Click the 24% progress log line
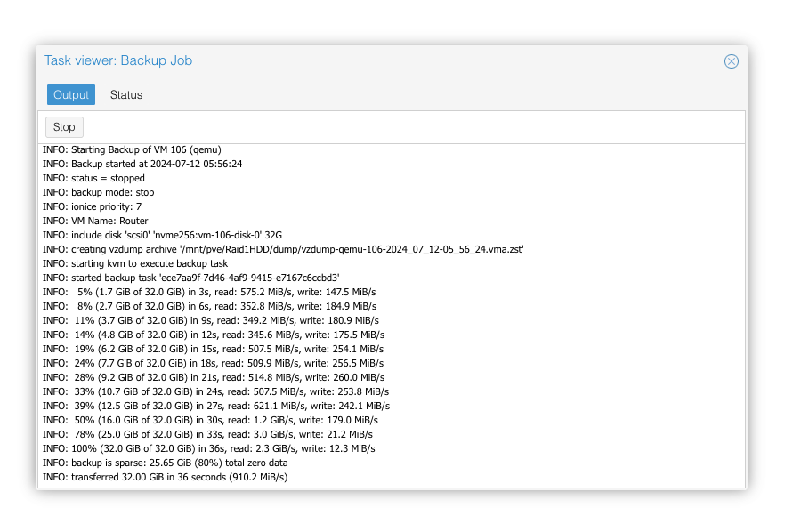This screenshot has width=809, height=532. coord(213,364)
